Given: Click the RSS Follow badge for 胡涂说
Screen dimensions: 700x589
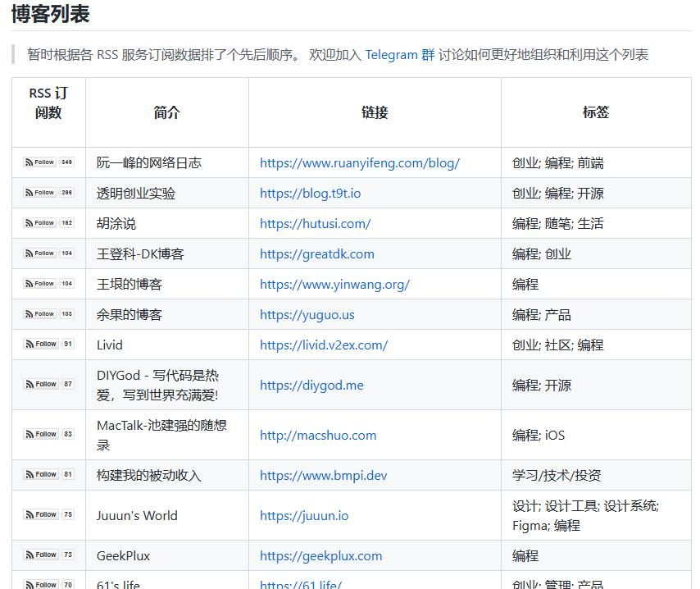Looking at the screenshot, I should [x=48, y=222].
